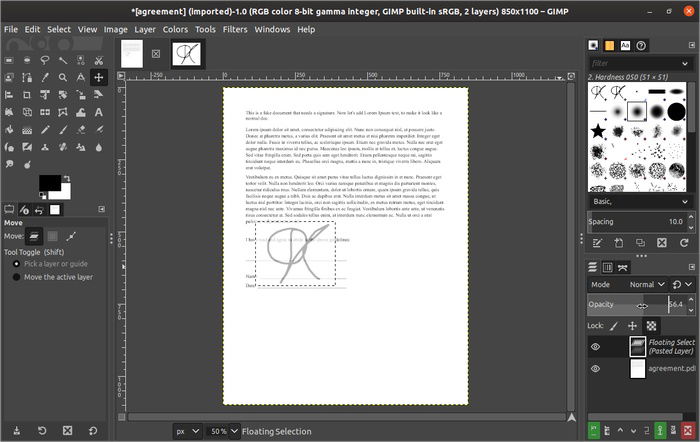Open the layer Mode dropdown
Image resolution: width=700 pixels, height=442 pixels.
647,285
